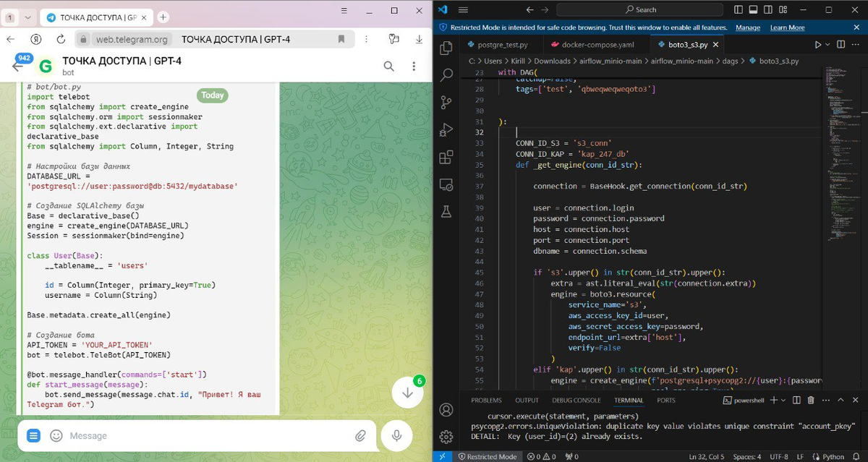Open browser hamburger menu in title bar
This screenshot has width=868, height=462.
344,10
